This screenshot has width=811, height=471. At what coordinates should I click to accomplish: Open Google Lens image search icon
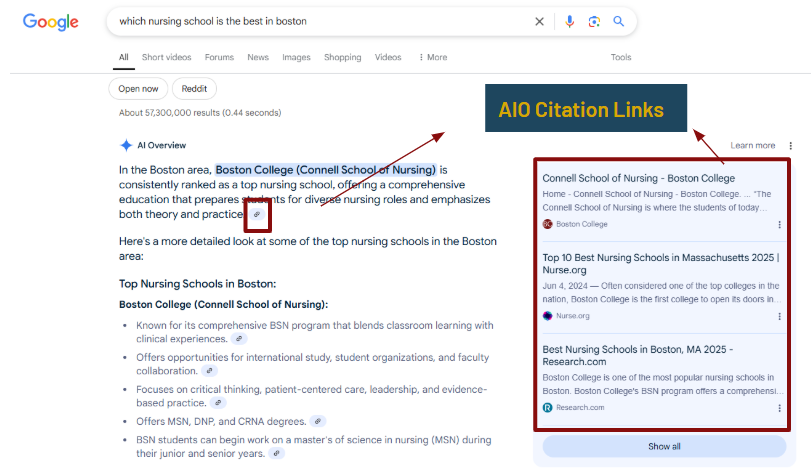click(x=594, y=21)
